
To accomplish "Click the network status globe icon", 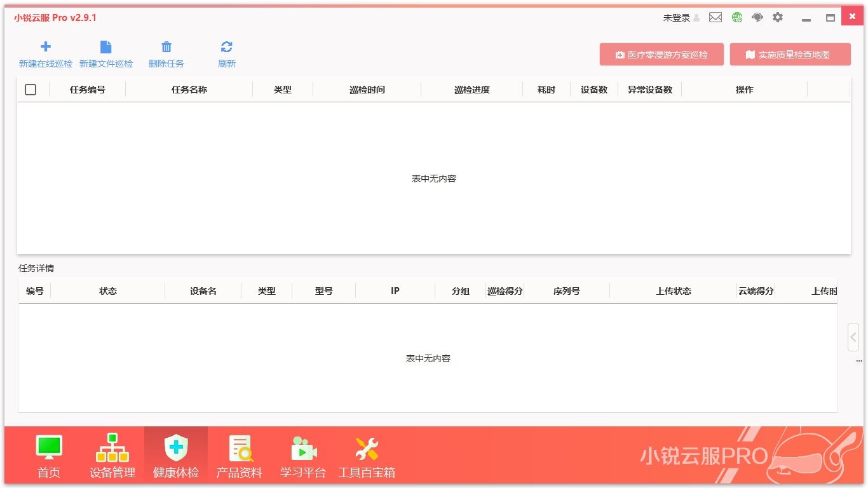I will [736, 17].
